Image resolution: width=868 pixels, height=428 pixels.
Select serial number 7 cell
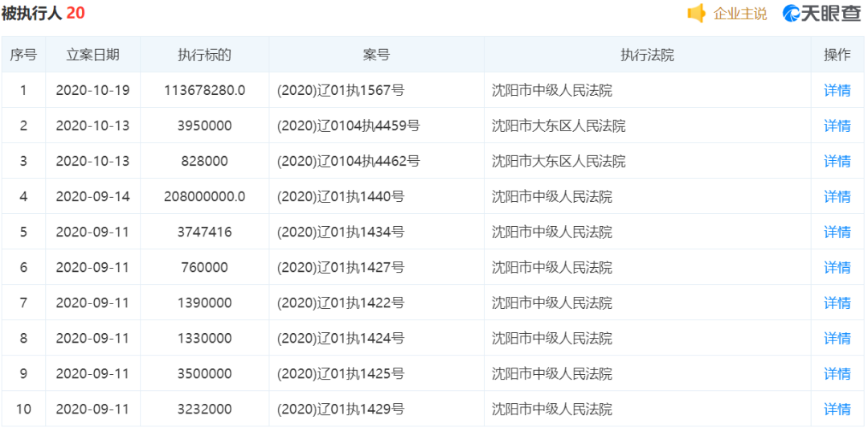point(23,302)
